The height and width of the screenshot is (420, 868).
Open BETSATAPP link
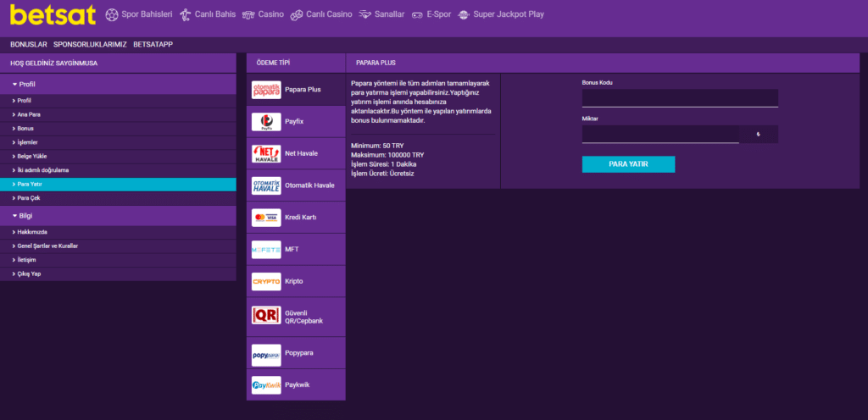153,44
